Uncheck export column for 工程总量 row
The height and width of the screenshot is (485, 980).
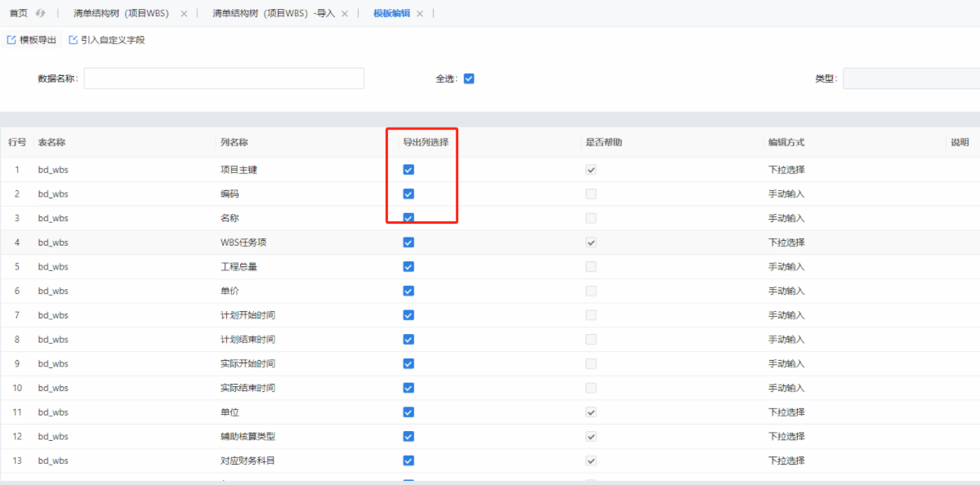(408, 266)
